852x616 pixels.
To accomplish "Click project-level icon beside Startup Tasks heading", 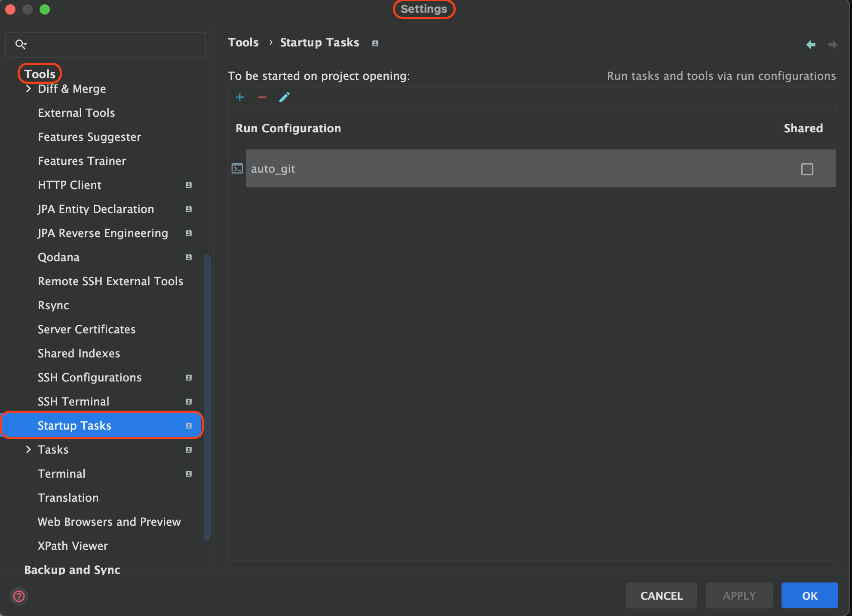I will pyautogui.click(x=375, y=43).
